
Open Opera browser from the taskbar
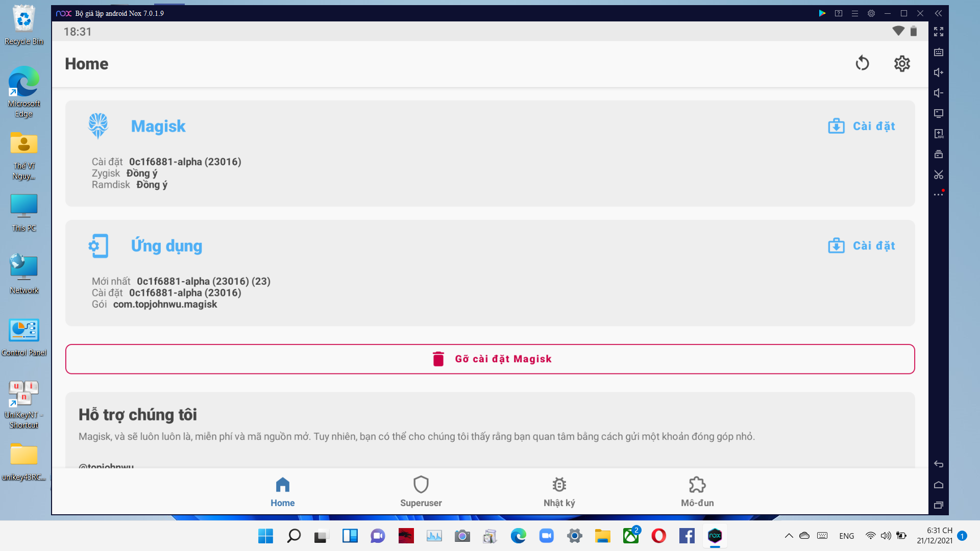coord(658,536)
